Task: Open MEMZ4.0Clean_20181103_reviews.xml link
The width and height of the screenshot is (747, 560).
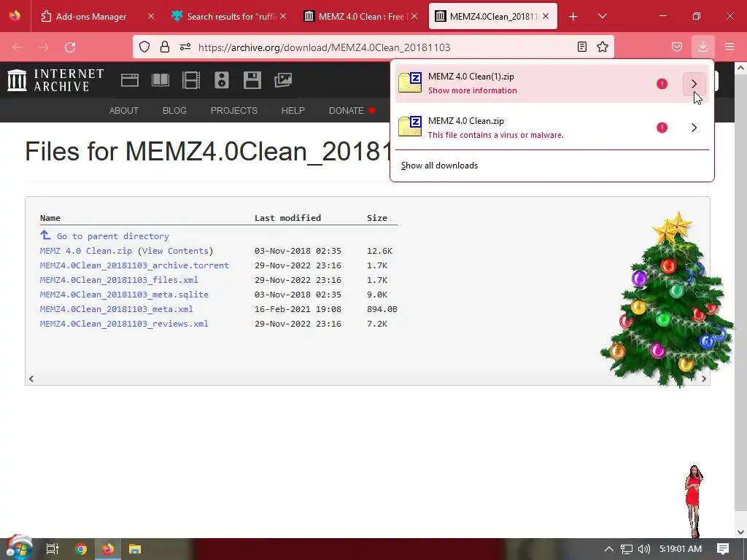Action: (124, 324)
